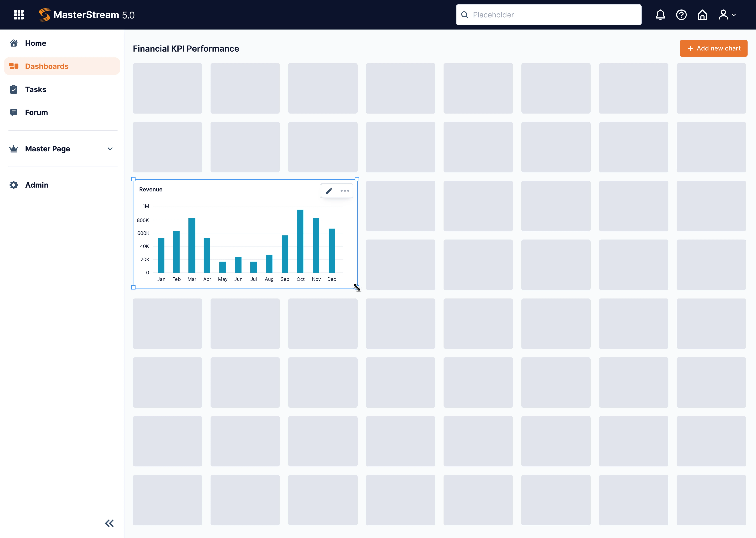Click the home icon in the top bar
Image resolution: width=756 pixels, height=538 pixels.
(x=702, y=15)
